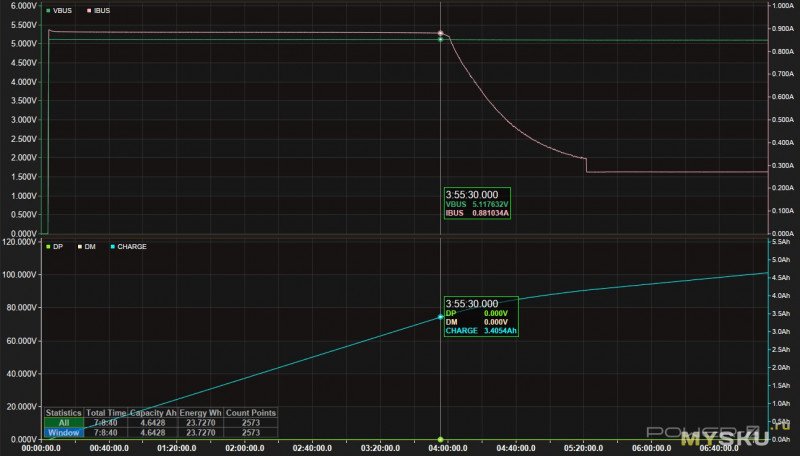Click the step drop on the IBUS curve
This screenshot has height=456, width=800.
coord(586,165)
